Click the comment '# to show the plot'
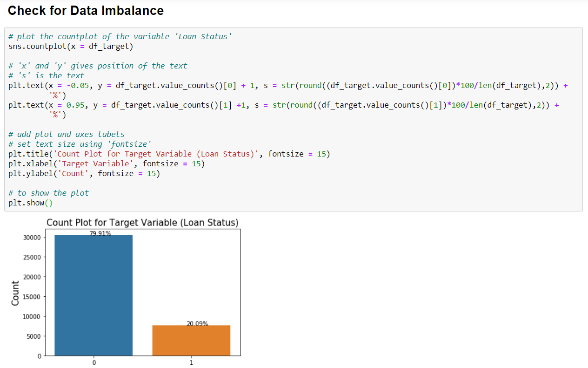The width and height of the screenshot is (588, 368). click(x=48, y=192)
